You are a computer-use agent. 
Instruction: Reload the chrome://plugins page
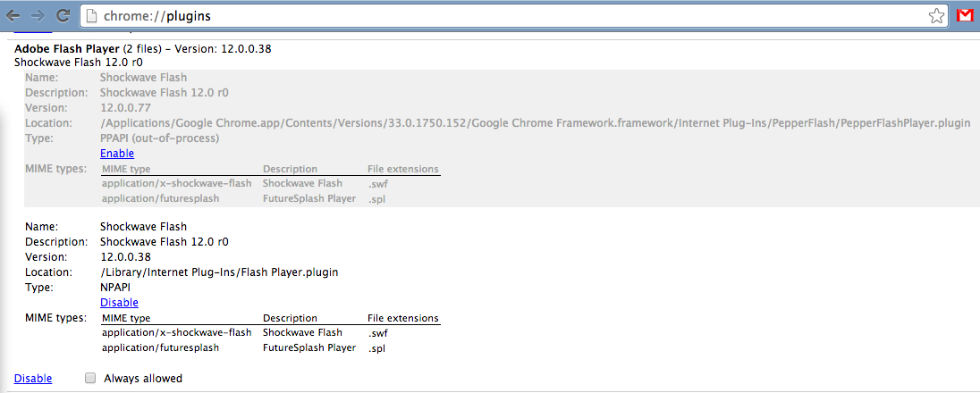pyautogui.click(x=63, y=16)
